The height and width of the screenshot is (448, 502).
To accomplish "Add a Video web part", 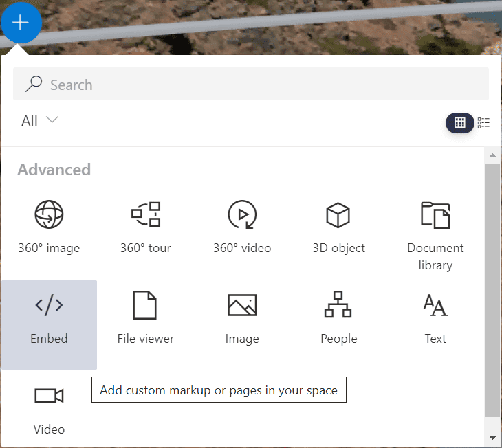I will (49, 411).
